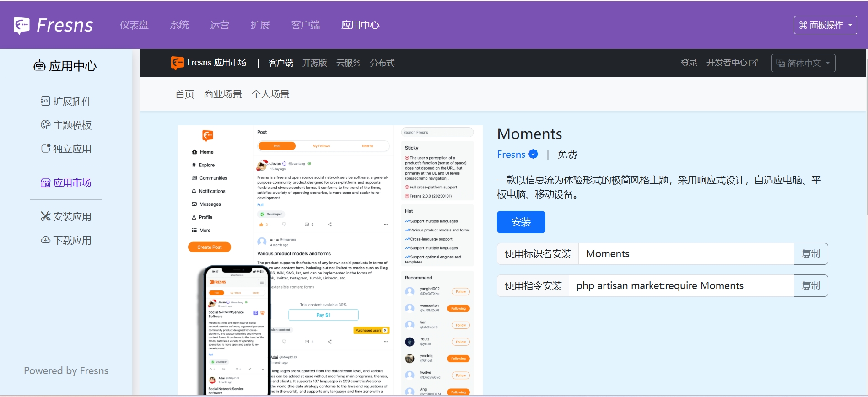The image size is (868, 397).
Task: Open the 开发者中心 external link
Action: click(x=732, y=63)
